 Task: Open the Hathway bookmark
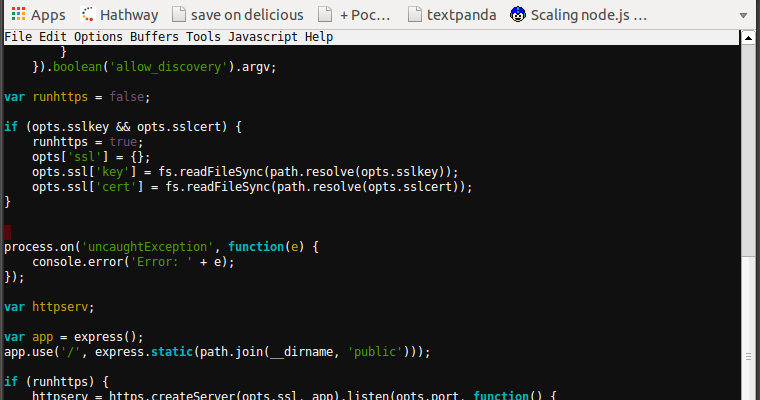coord(120,15)
